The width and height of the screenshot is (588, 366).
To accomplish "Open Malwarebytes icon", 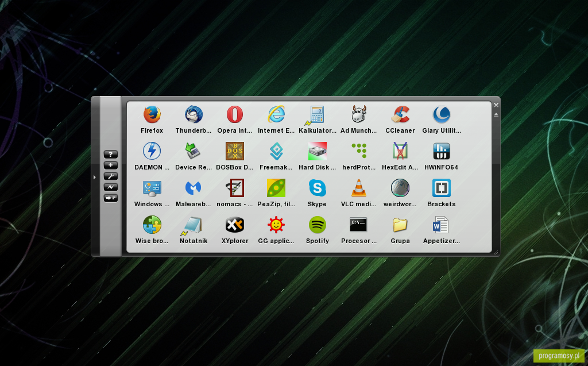I will tap(194, 188).
